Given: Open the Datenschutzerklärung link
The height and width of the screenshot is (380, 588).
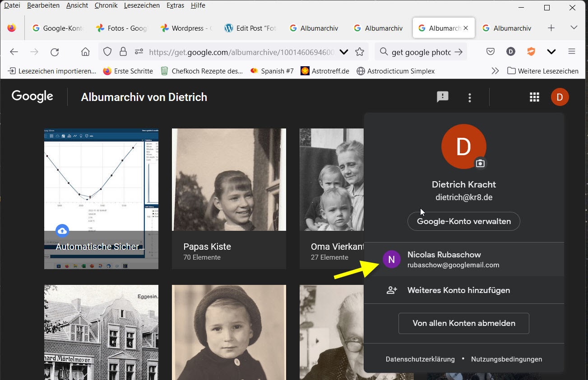Looking at the screenshot, I should [x=420, y=359].
